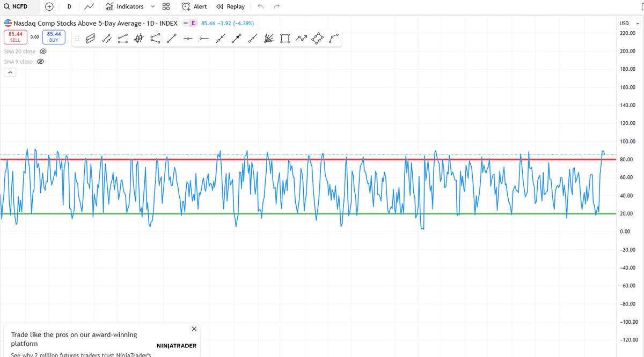Click the −3.92 (−4.39%) change value
Viewport: 644px width, 357px height.
(236, 23)
